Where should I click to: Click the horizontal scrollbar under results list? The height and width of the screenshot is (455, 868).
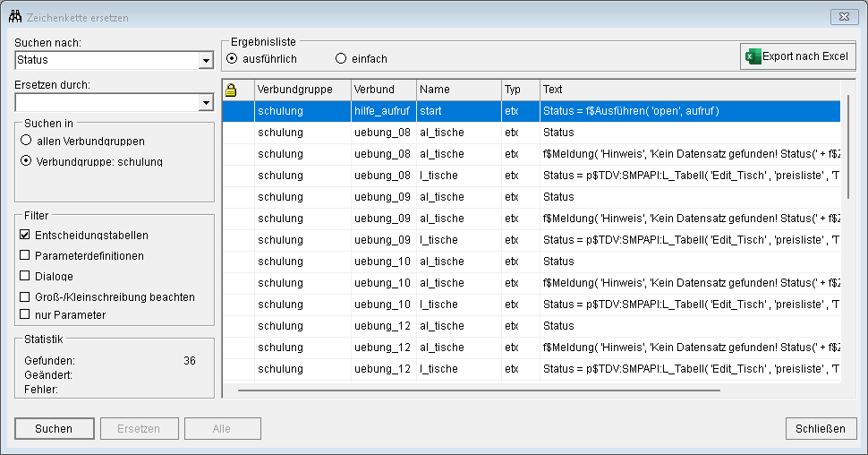click(x=479, y=390)
